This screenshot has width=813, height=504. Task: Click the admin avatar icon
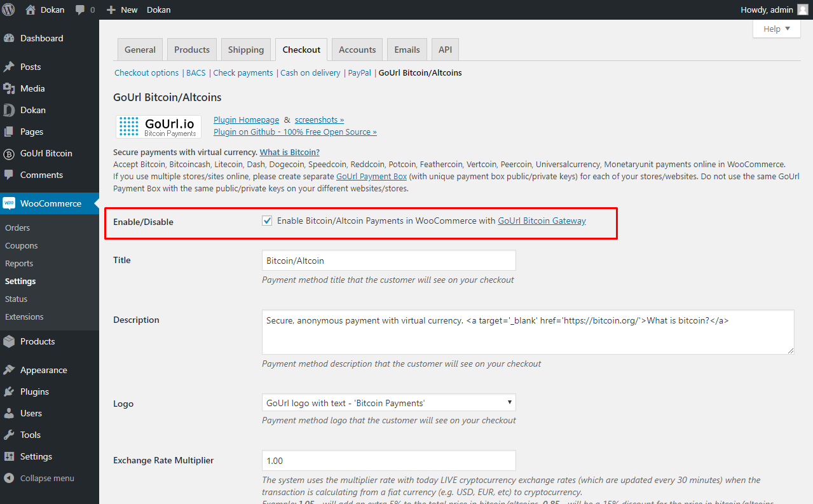click(803, 10)
